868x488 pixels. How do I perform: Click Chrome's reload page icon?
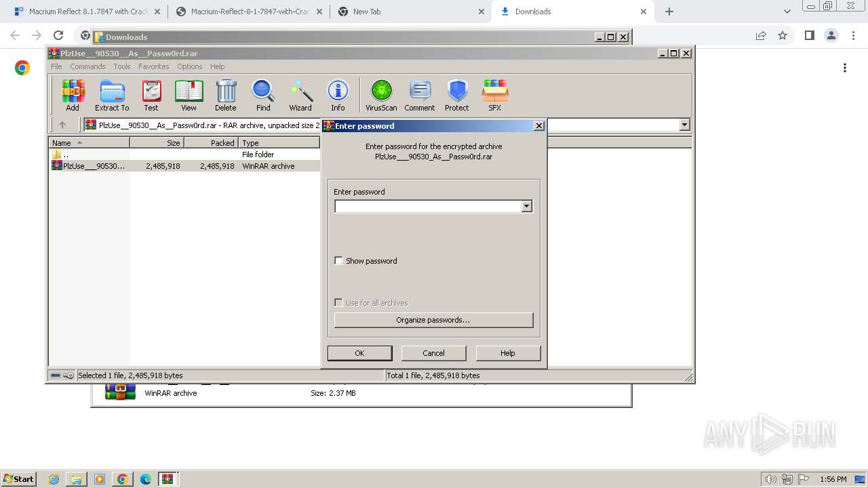pos(58,35)
